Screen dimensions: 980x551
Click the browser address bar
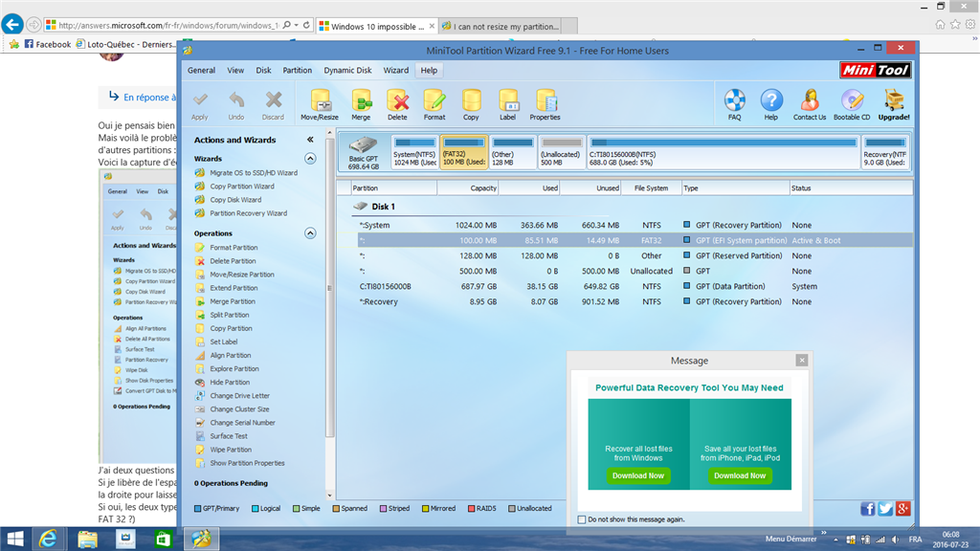tap(168, 26)
